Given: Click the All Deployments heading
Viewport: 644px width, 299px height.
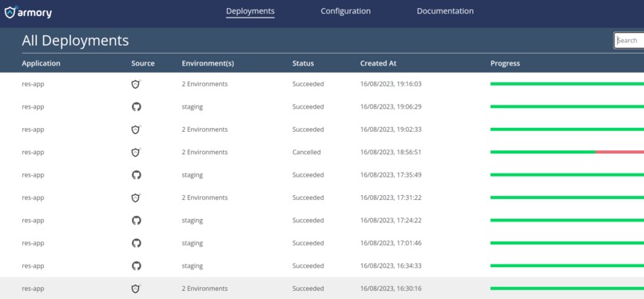Looking at the screenshot, I should (75, 41).
